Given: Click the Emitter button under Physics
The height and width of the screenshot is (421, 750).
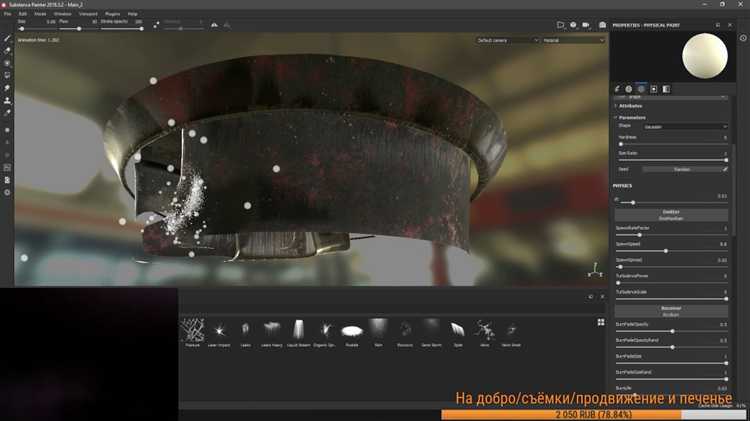Looking at the screenshot, I should click(671, 211).
